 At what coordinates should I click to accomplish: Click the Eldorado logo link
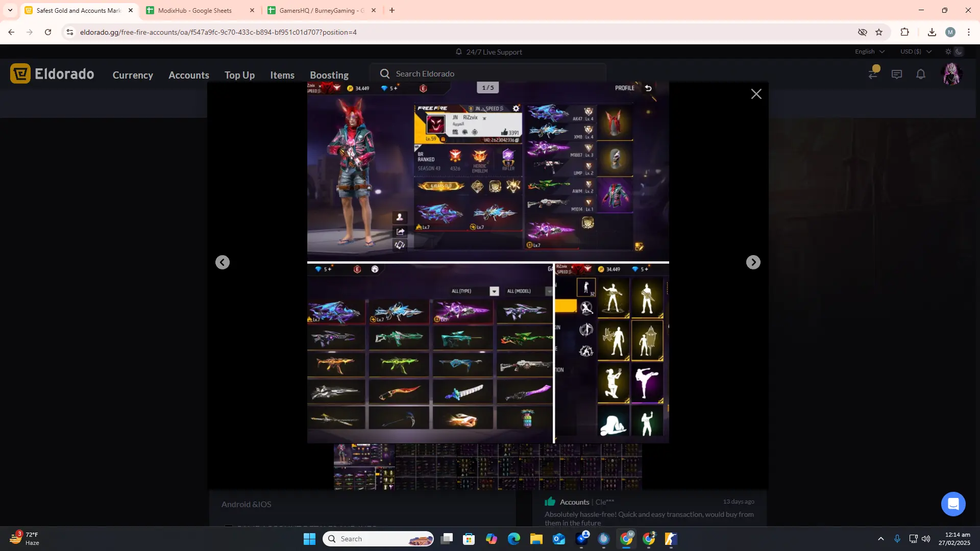52,74
